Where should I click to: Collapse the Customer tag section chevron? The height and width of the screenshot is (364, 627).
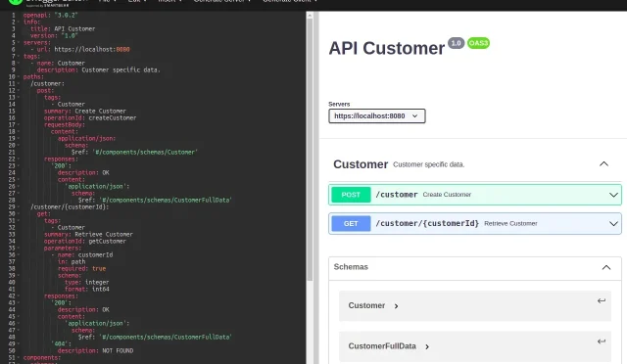coord(603,163)
